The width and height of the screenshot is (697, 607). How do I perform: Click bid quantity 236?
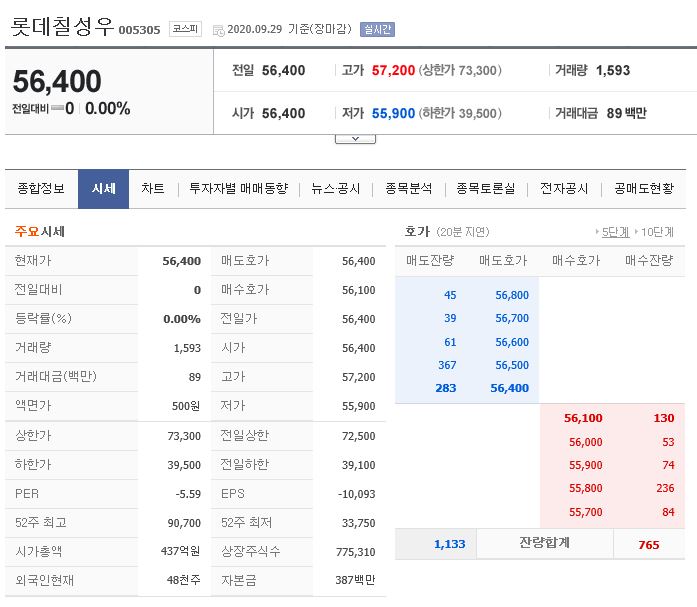tap(665, 488)
